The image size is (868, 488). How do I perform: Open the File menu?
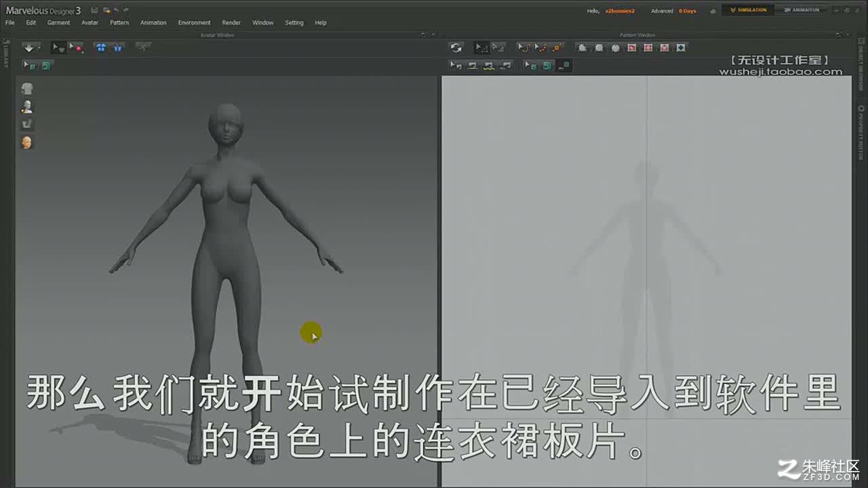point(9,22)
